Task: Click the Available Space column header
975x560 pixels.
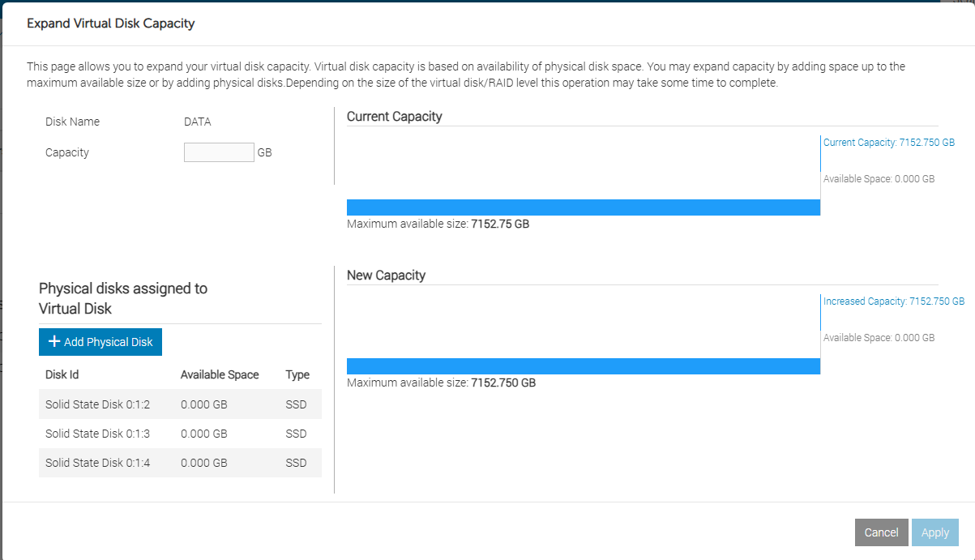Action: (220, 374)
